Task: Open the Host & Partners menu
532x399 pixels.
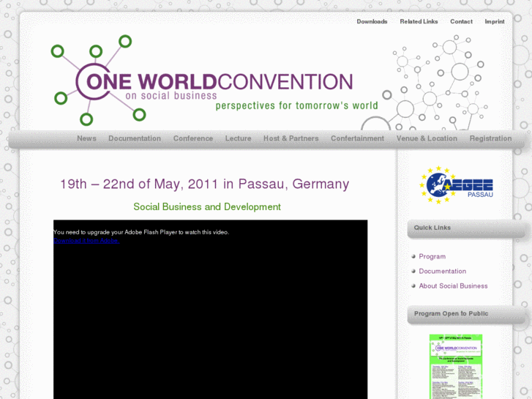Action: 291,138
